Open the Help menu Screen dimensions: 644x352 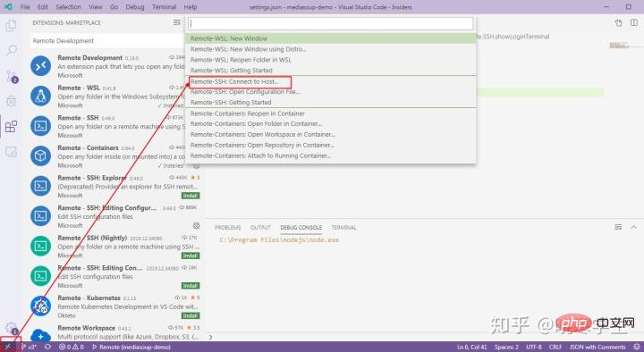click(x=191, y=7)
